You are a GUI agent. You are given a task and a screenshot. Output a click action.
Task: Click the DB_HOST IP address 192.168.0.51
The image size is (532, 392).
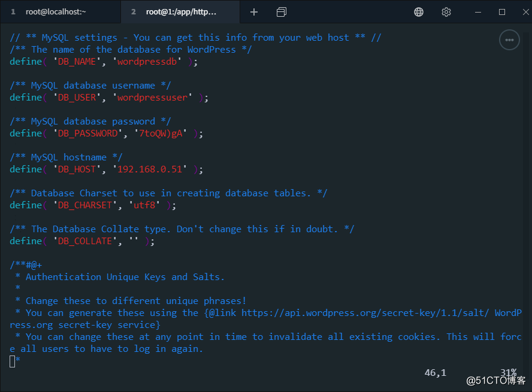[x=152, y=169]
